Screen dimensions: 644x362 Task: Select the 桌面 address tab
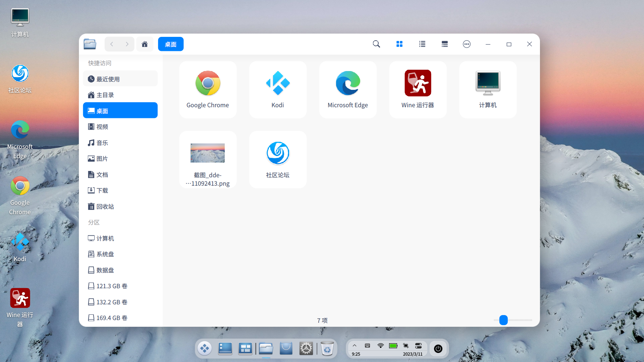click(171, 44)
